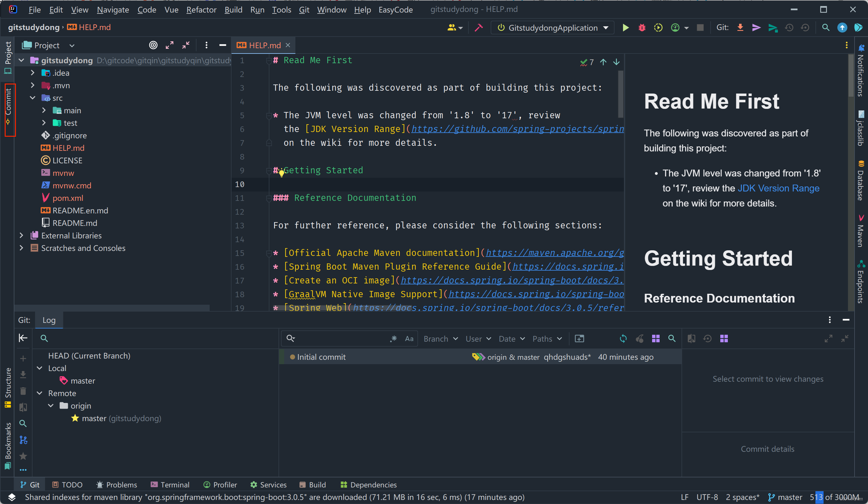Collapse the Remote branches node
This screenshot has height=504, width=868.
coord(40,393)
